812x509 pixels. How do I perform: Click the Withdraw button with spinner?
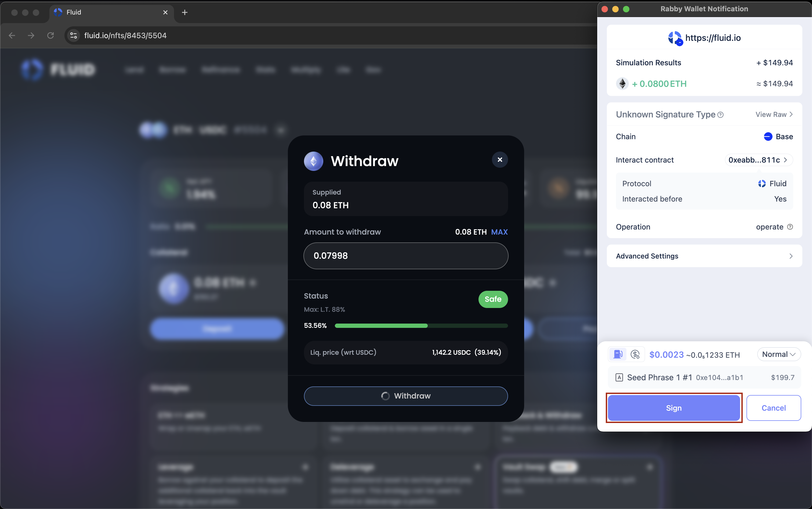(x=406, y=396)
